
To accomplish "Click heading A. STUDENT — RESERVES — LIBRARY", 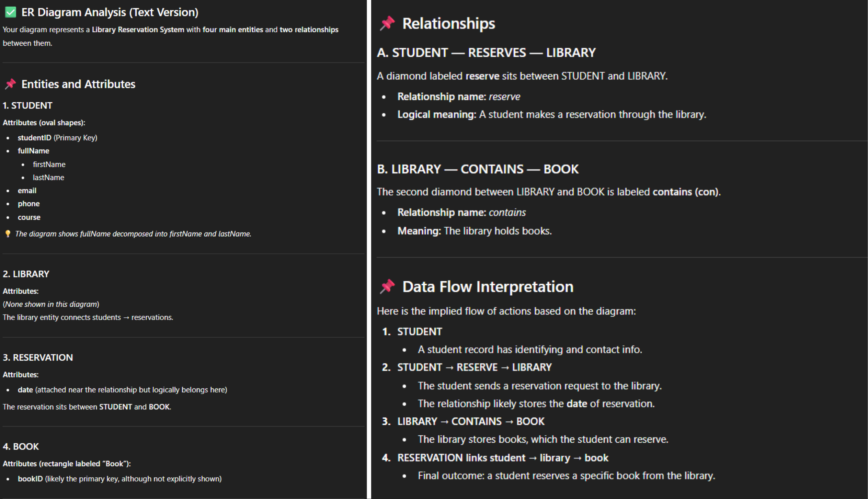I will pos(486,53).
